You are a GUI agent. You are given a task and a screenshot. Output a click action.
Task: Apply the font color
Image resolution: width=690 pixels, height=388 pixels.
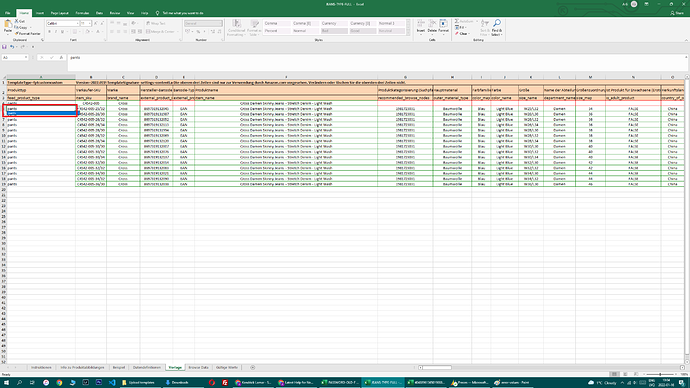(98, 32)
